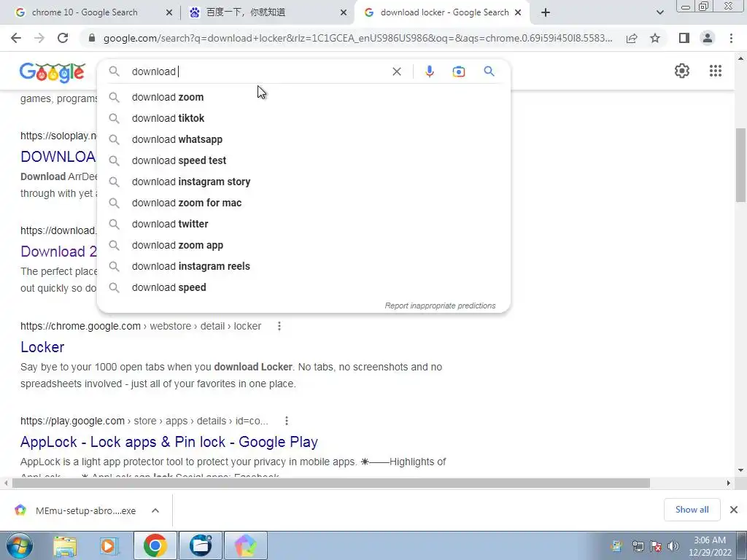Click the Google holiday logo
The width and height of the screenshot is (747, 560).
(x=53, y=72)
